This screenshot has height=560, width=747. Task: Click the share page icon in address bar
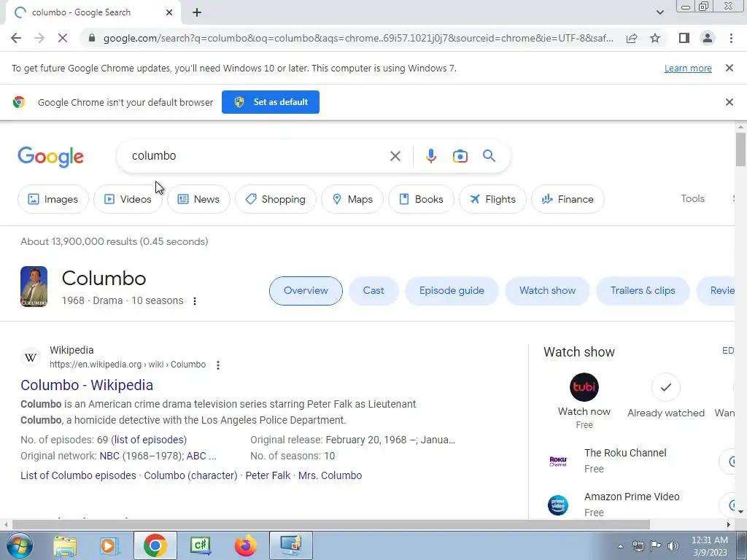(x=632, y=38)
